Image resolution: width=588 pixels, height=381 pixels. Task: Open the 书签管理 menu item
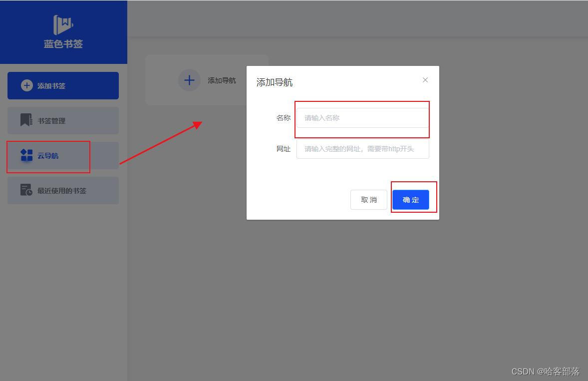pos(63,121)
